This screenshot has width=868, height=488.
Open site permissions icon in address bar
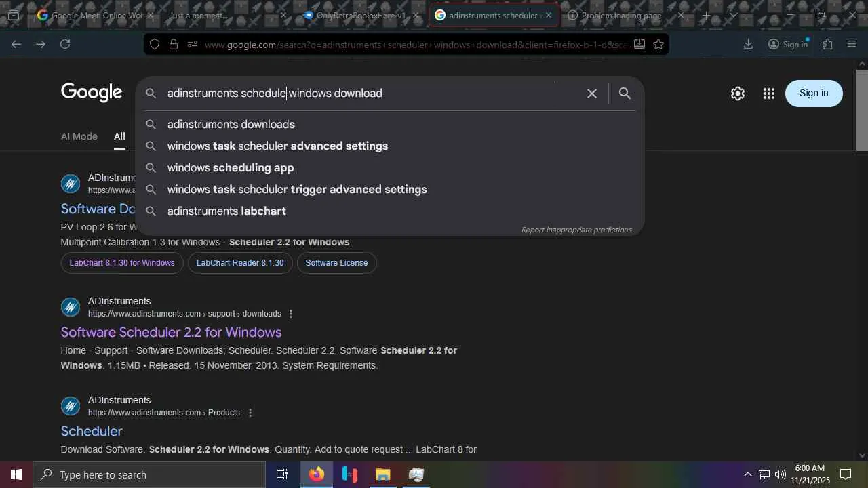coord(192,44)
